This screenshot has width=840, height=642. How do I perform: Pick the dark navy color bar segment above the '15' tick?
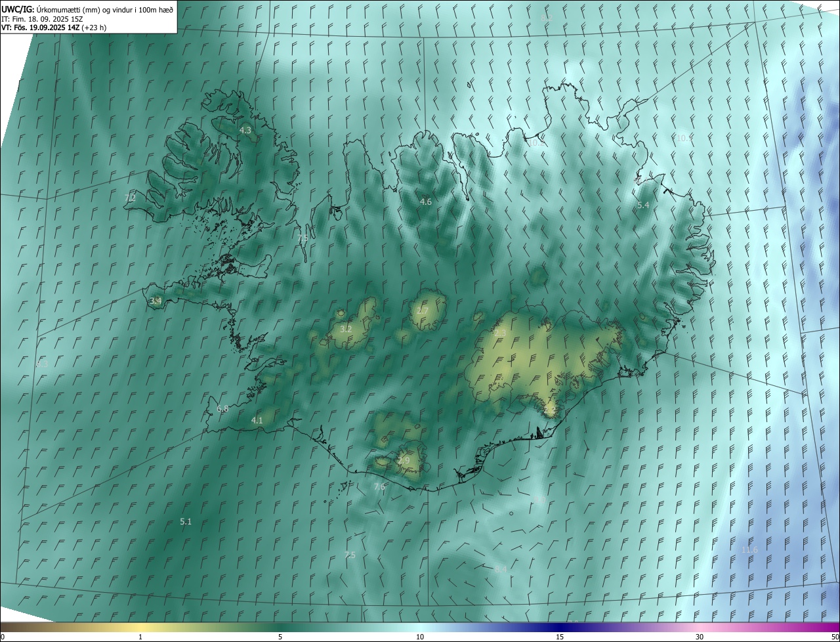[x=560, y=627]
